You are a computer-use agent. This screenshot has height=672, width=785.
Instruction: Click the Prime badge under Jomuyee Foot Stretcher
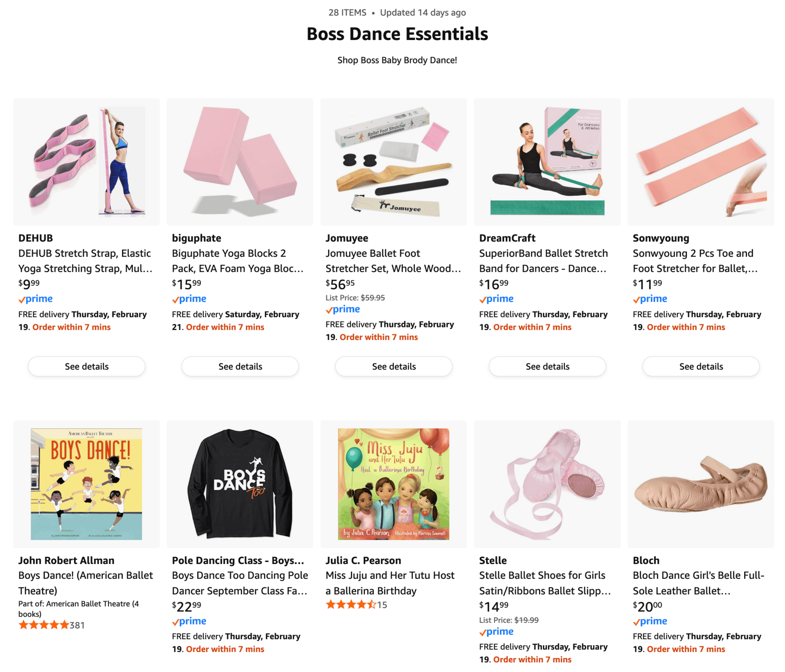pos(343,309)
